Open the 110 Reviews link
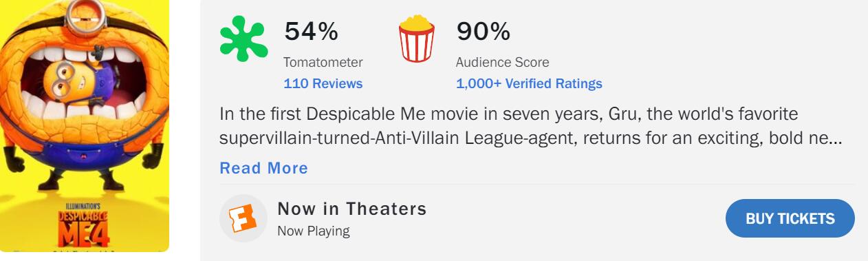This screenshot has width=868, height=261. [323, 84]
